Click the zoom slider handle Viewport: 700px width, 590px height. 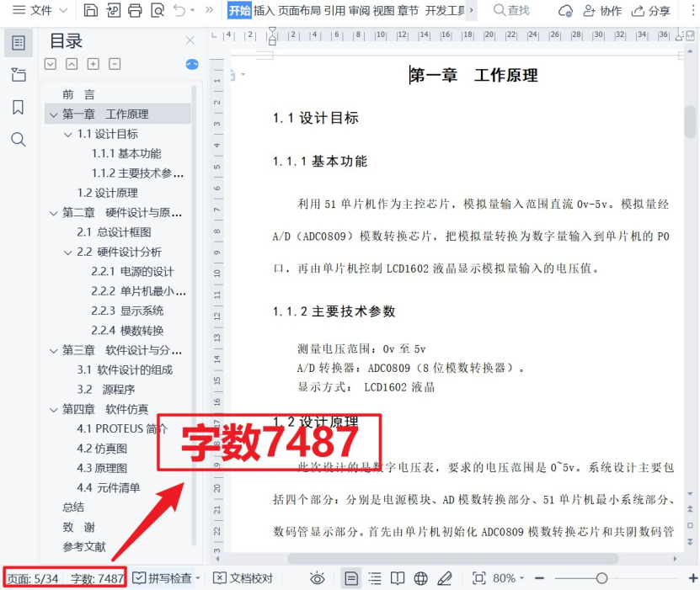(x=601, y=578)
